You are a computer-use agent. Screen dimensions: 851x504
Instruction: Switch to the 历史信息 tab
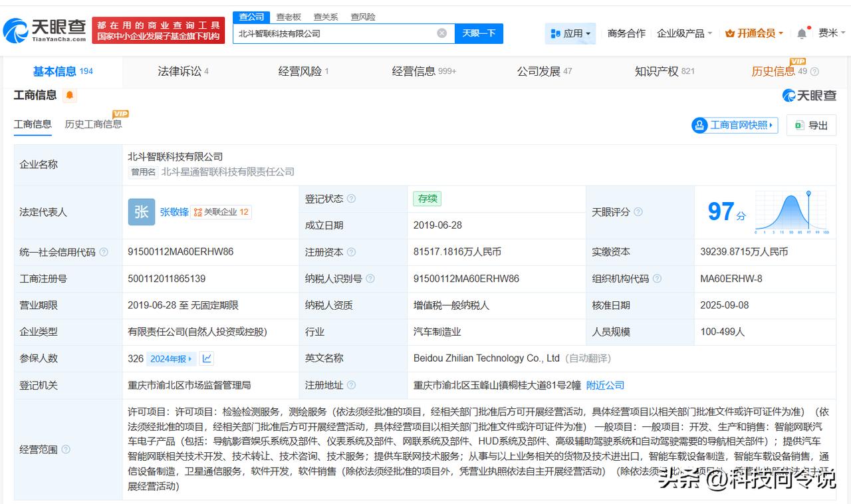click(x=779, y=71)
